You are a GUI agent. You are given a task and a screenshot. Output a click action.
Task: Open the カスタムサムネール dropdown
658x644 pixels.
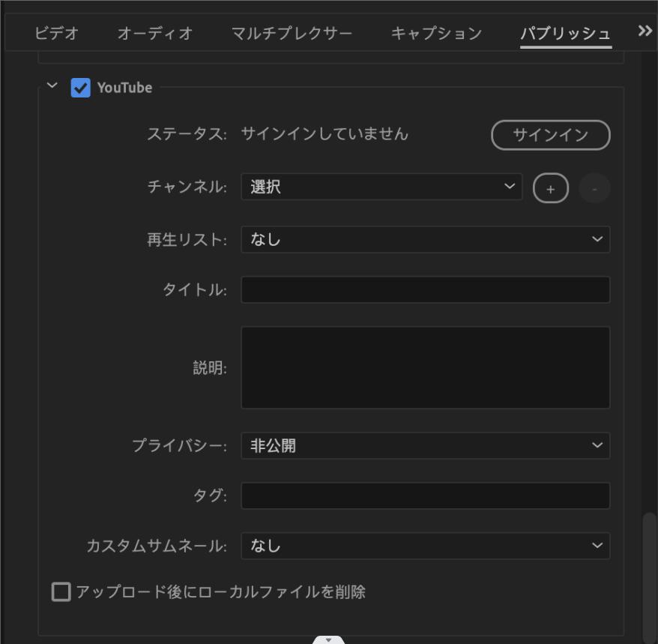click(425, 546)
